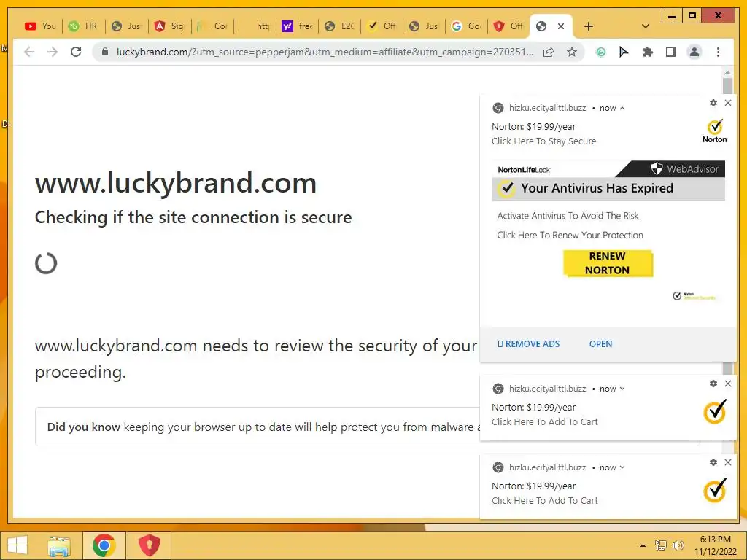Click the Chrome taskbar icon
This screenshot has width=747, height=560.
coord(104,545)
